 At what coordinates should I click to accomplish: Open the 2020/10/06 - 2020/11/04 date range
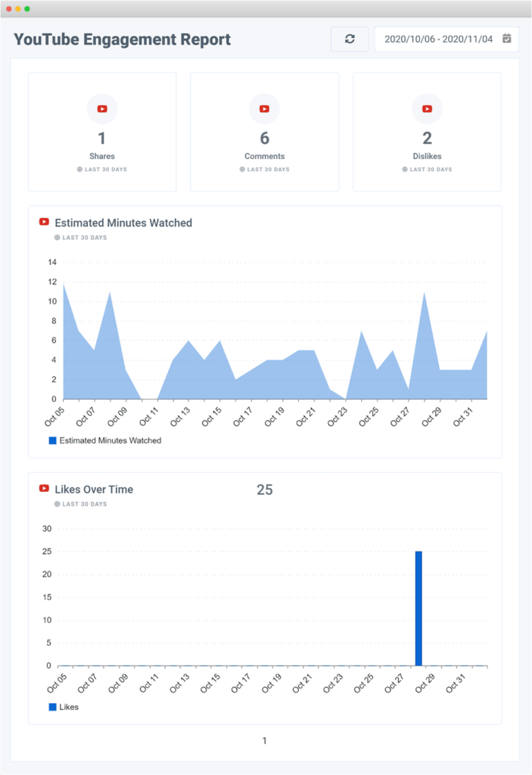(437, 39)
